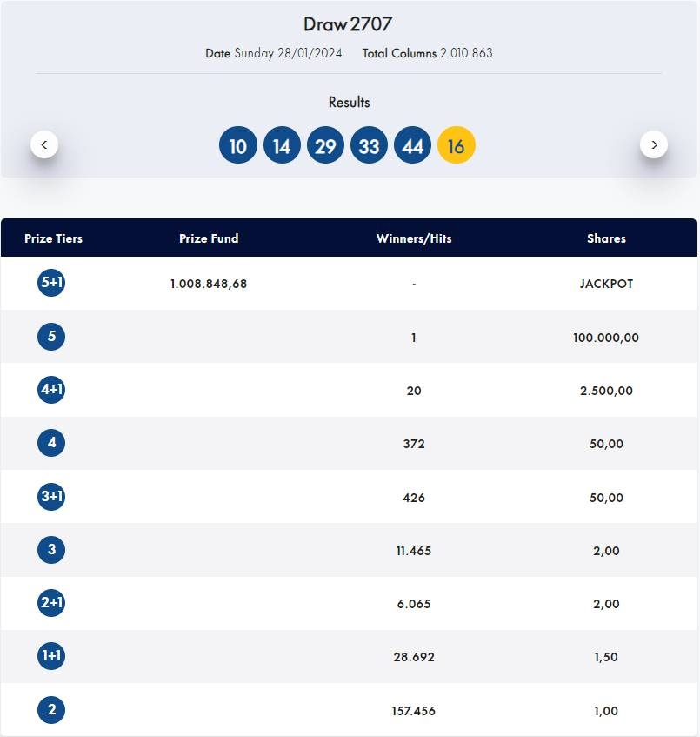
Task: Go to the previous draw arrow
Action: click(44, 144)
